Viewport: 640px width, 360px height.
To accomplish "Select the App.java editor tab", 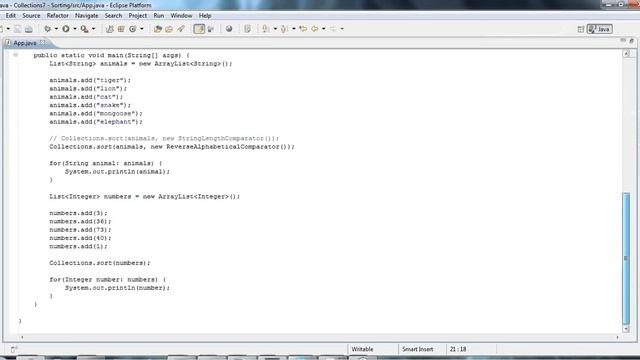I will [24, 43].
